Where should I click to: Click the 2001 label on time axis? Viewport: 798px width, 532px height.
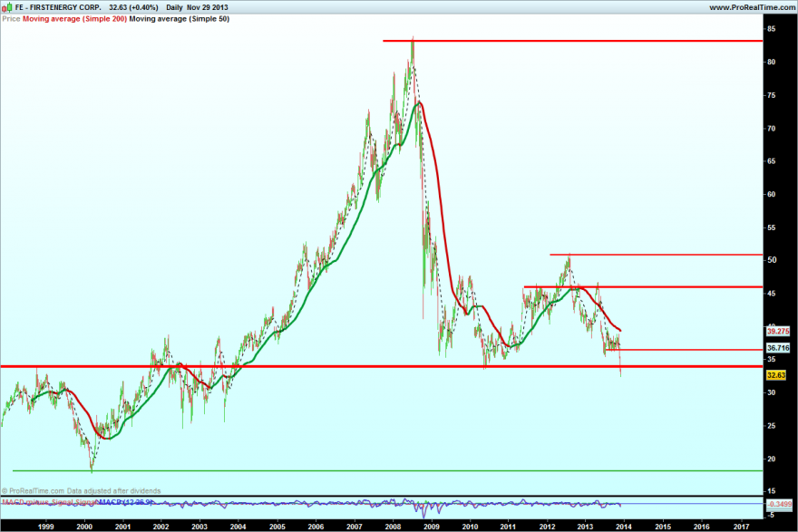click(x=122, y=527)
